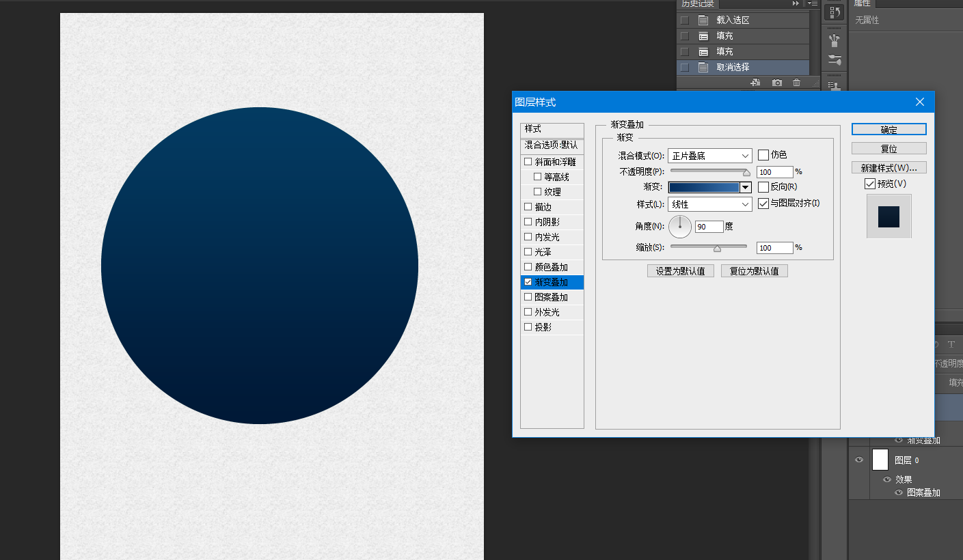Switch to the 属性 panel tab
The image size is (963, 560).
863,3
